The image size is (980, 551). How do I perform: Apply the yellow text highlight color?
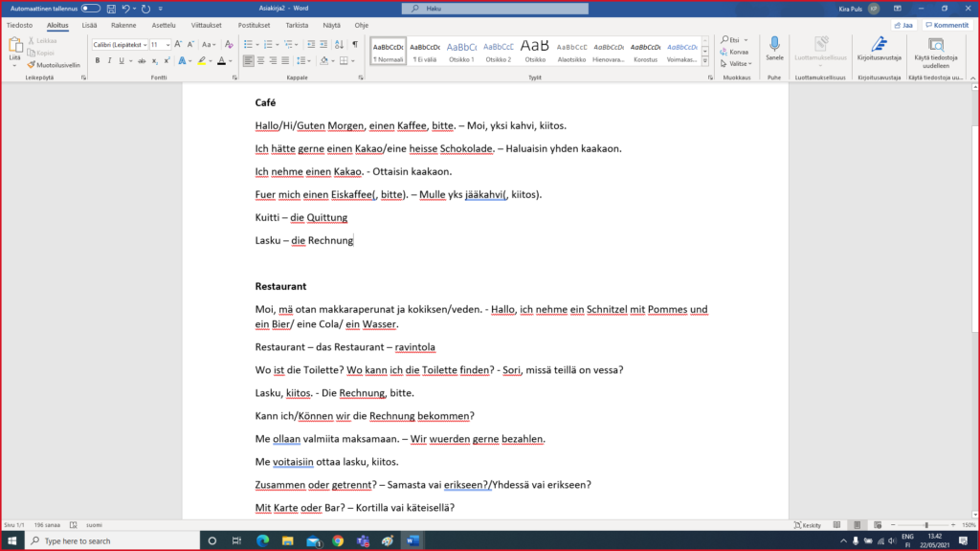(x=201, y=61)
